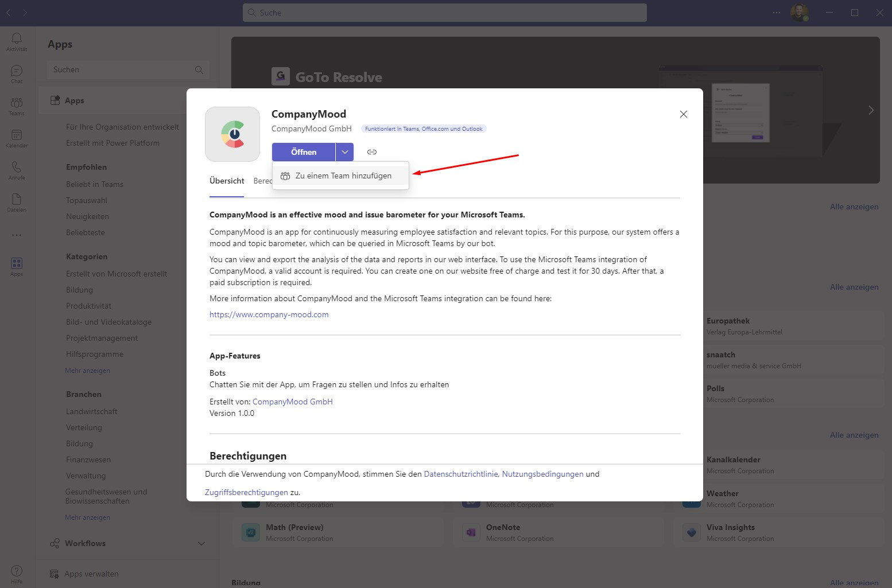Screen dimensions: 892x588
Task: Select Verwaltung industry
Action: (x=86, y=476)
